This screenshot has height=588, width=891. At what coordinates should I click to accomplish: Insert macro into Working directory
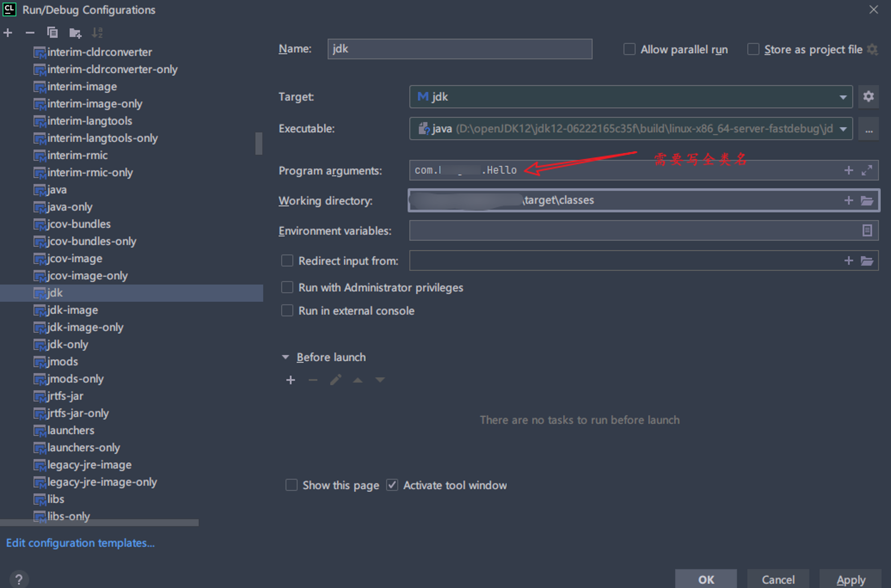tap(849, 200)
